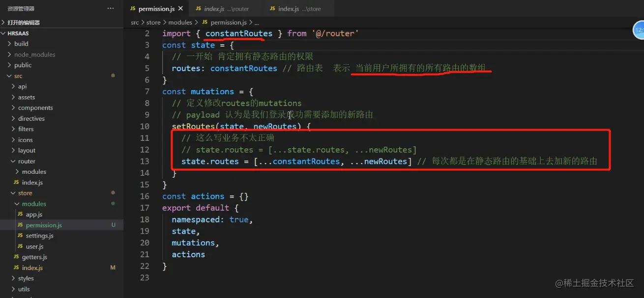Image resolution: width=644 pixels, height=298 pixels.
Task: Select the permission.js editor tab
Action: click(156, 9)
